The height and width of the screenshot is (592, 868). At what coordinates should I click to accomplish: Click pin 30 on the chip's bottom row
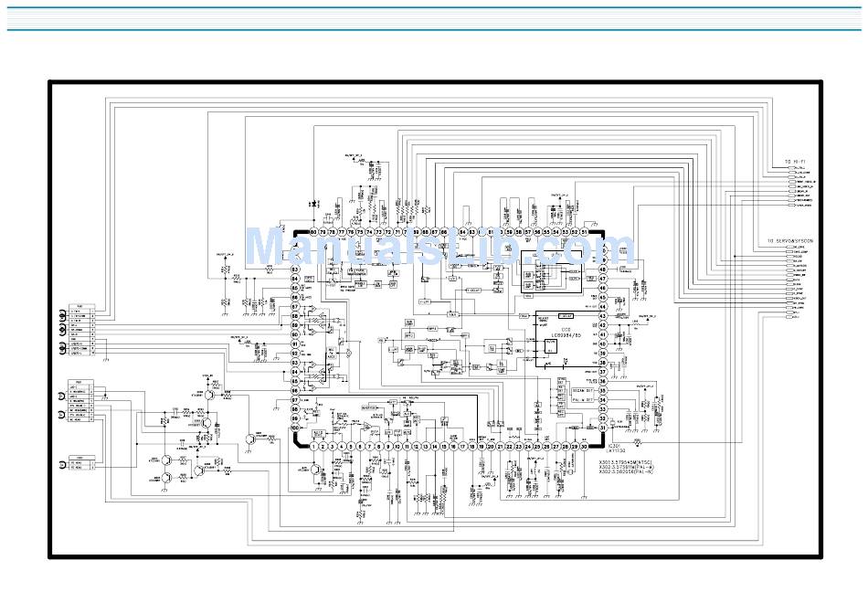point(584,446)
